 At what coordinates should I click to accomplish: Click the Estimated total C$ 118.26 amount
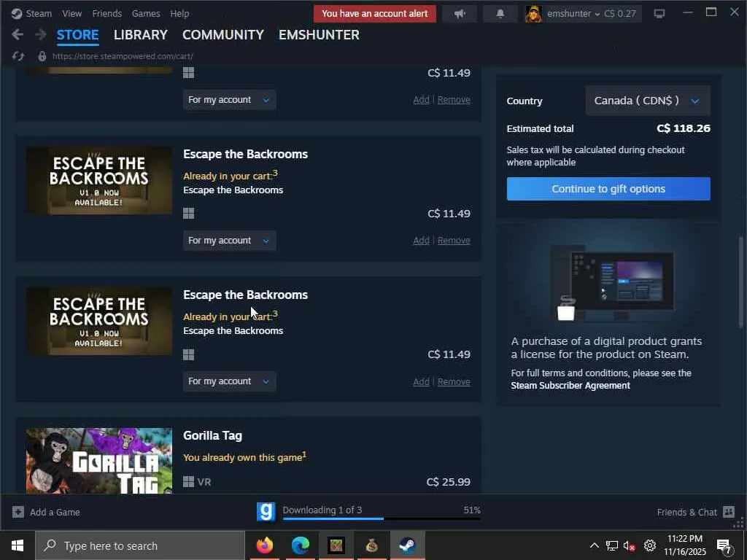(683, 128)
